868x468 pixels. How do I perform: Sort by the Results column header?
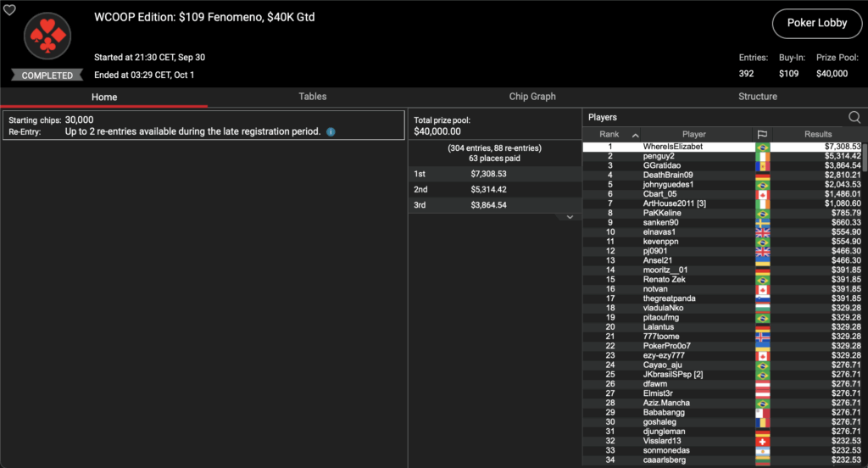tap(818, 134)
